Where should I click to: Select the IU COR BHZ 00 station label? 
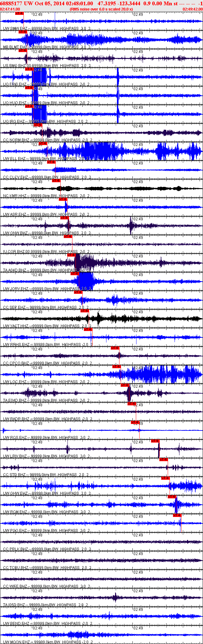click(x=47, y=252)
